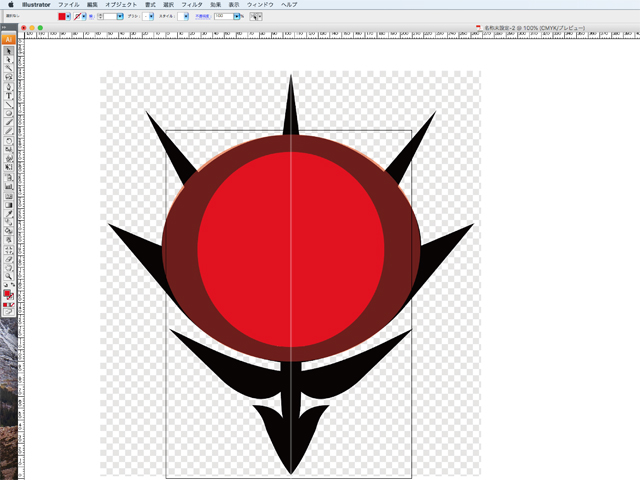Select the Pencil tool

tap(9, 131)
